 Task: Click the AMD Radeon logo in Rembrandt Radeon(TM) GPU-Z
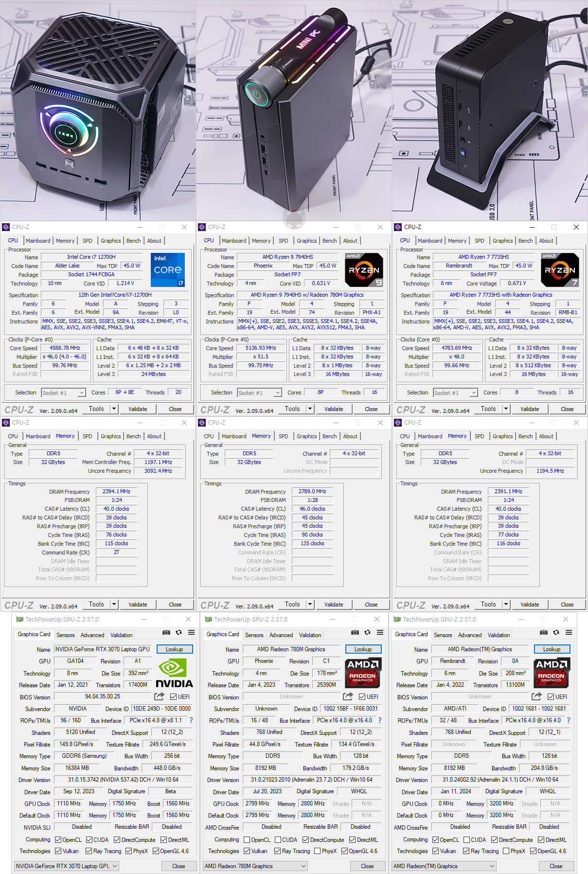(551, 673)
